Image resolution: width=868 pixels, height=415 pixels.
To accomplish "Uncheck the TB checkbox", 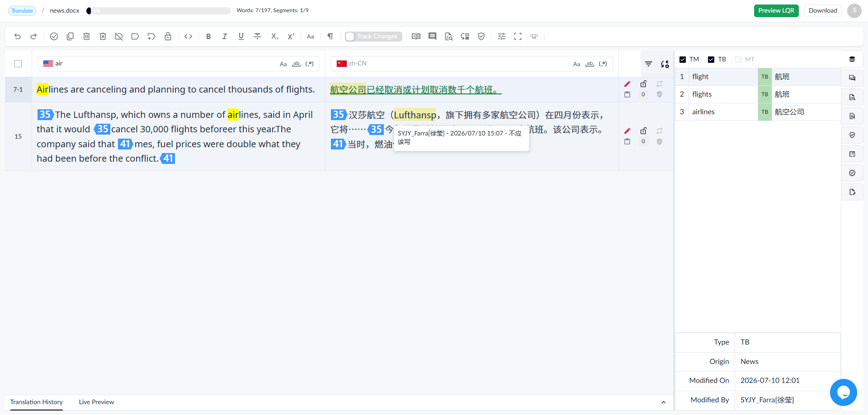I will [711, 60].
